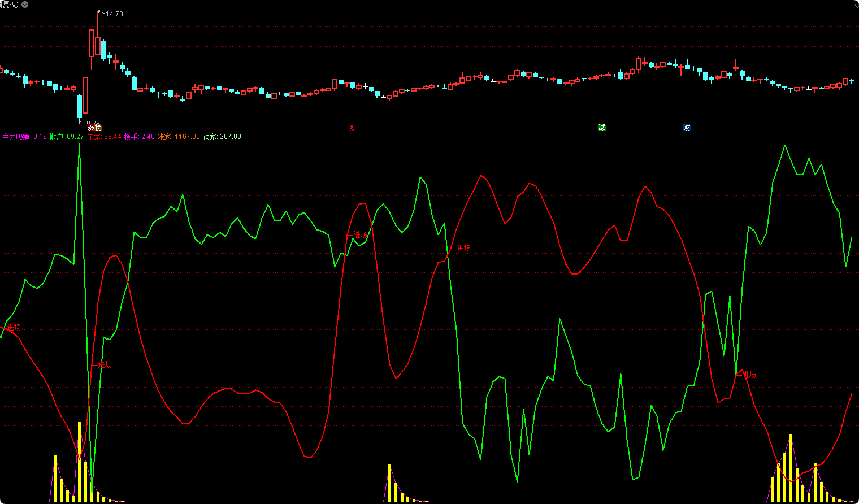The width and height of the screenshot is (859, 504).
Task: Select the 跌家 indicator value
Action: click(230, 137)
